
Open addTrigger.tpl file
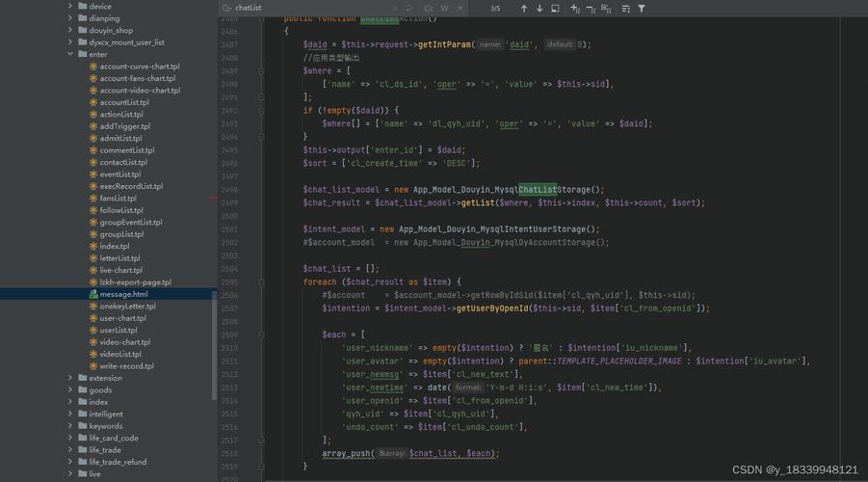coord(125,126)
